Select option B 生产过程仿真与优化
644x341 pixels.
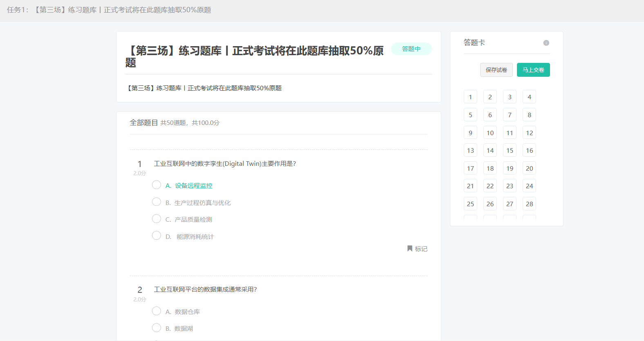[157, 202]
